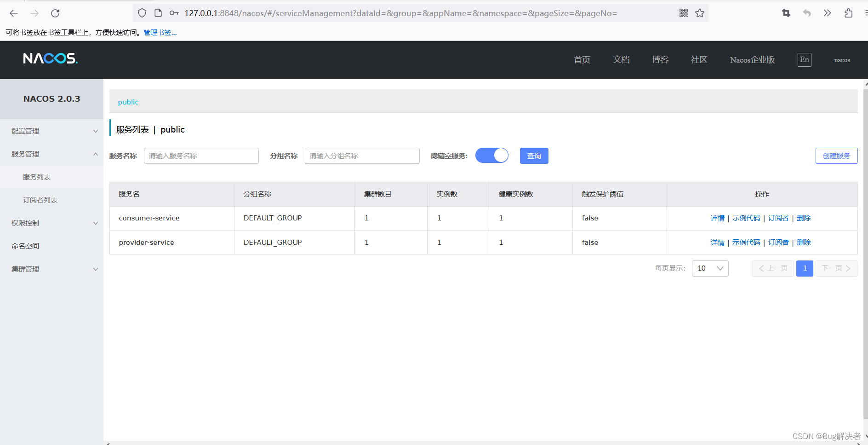This screenshot has width=868, height=445.
Task: Switch language with the En icon
Action: click(805, 60)
